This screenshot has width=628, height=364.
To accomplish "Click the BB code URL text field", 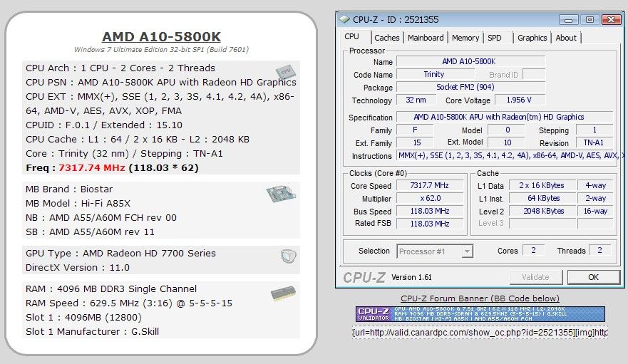I will pos(480,333).
